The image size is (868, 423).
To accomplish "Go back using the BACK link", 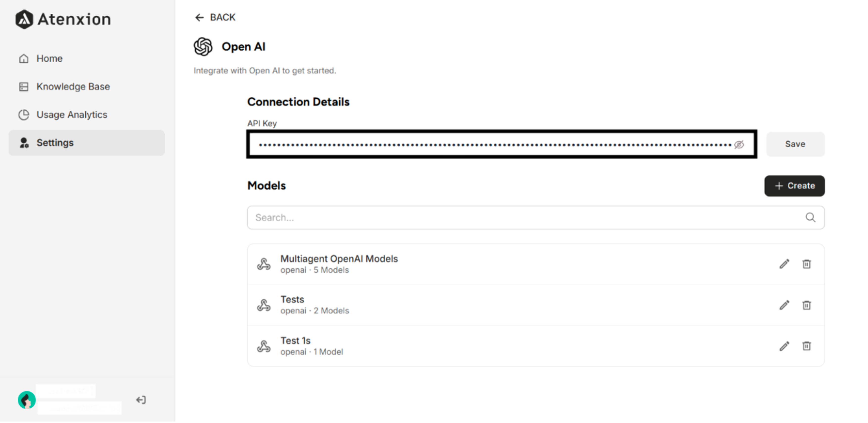I will pyautogui.click(x=215, y=18).
